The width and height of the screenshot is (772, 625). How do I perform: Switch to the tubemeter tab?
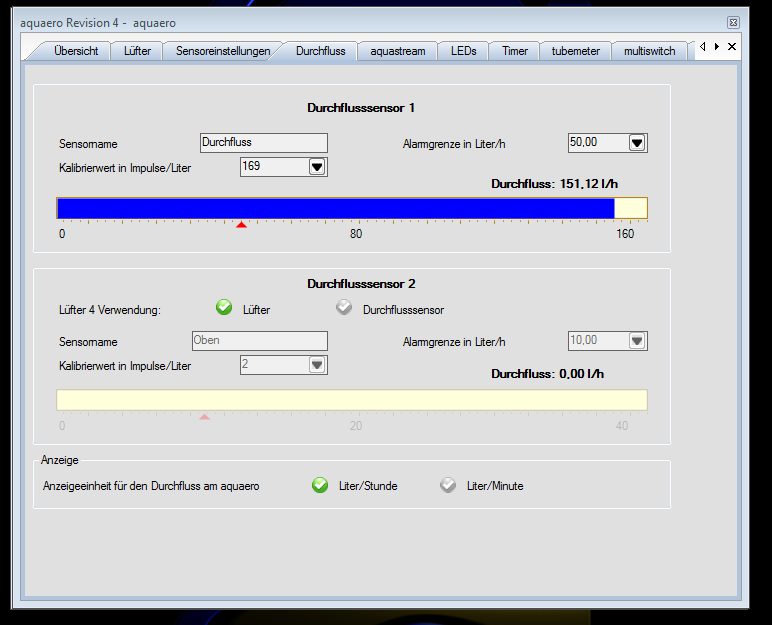(x=576, y=51)
